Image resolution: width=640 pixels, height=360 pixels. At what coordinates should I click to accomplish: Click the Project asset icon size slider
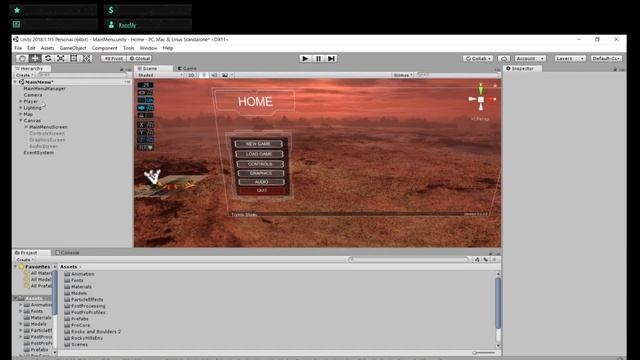pos(484,353)
